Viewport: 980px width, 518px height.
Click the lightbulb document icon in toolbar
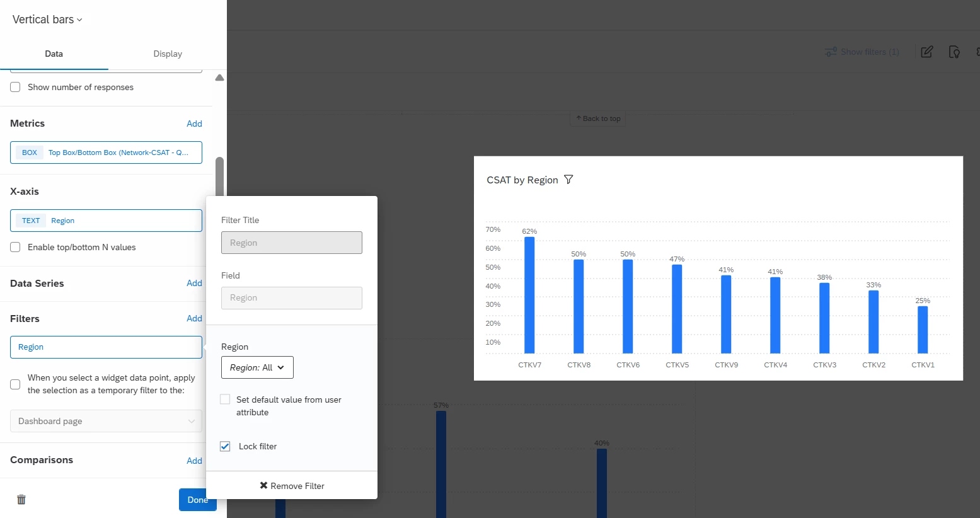pos(954,52)
